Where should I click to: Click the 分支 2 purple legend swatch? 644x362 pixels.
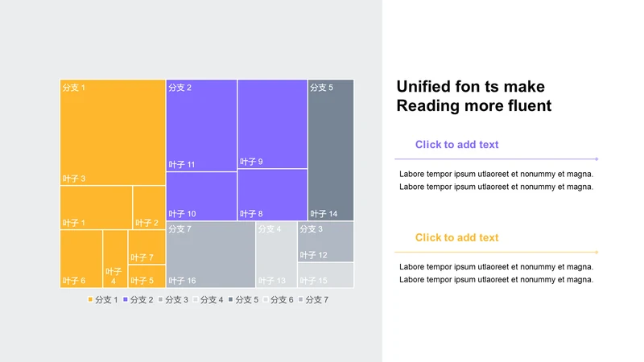[126, 299]
